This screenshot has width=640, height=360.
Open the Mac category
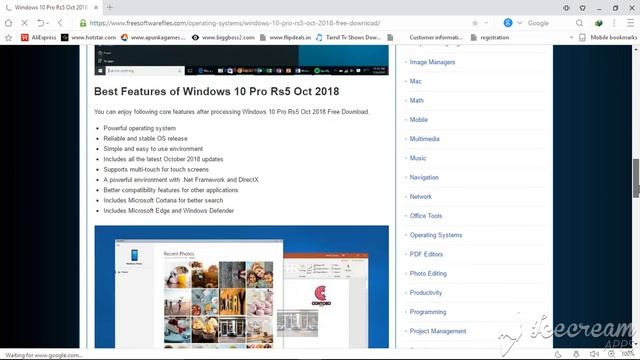tap(416, 81)
